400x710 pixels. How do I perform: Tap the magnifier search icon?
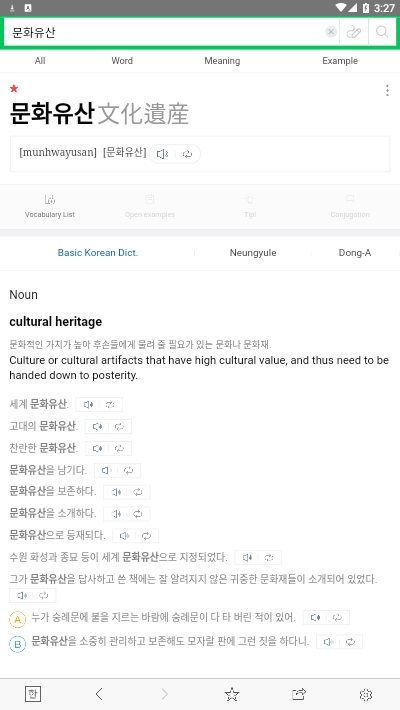point(382,32)
